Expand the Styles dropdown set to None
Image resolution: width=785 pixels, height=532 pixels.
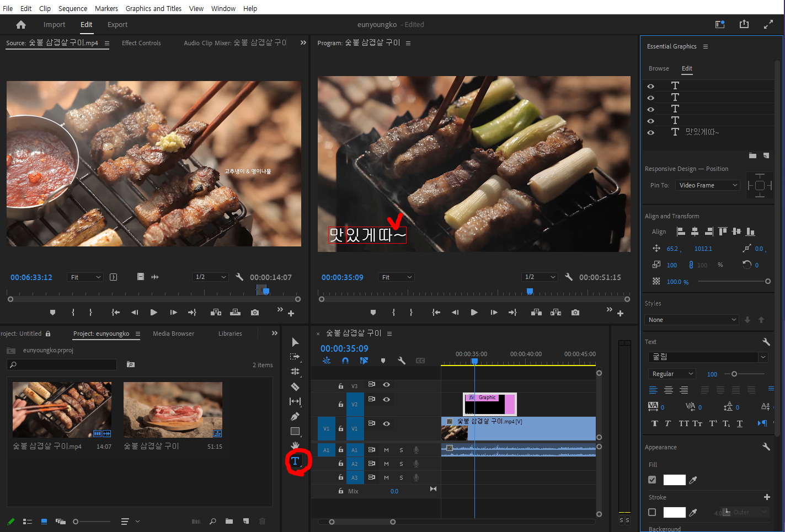click(x=692, y=320)
